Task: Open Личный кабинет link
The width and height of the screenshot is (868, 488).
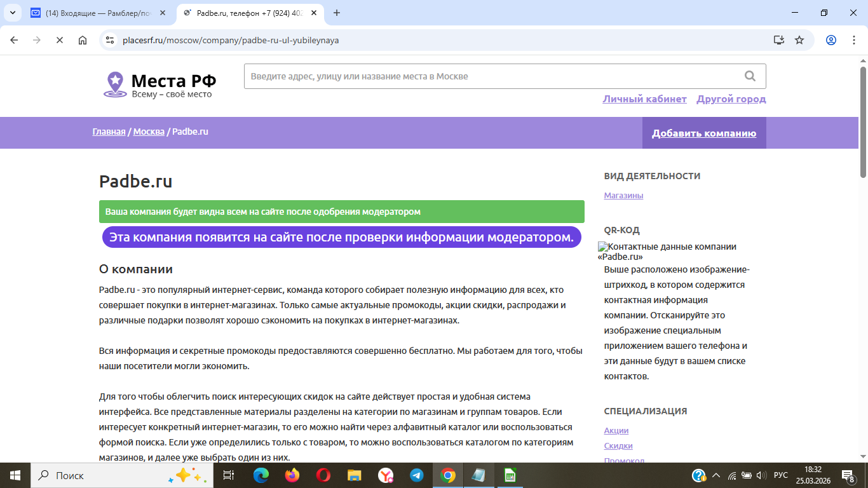Action: click(644, 99)
